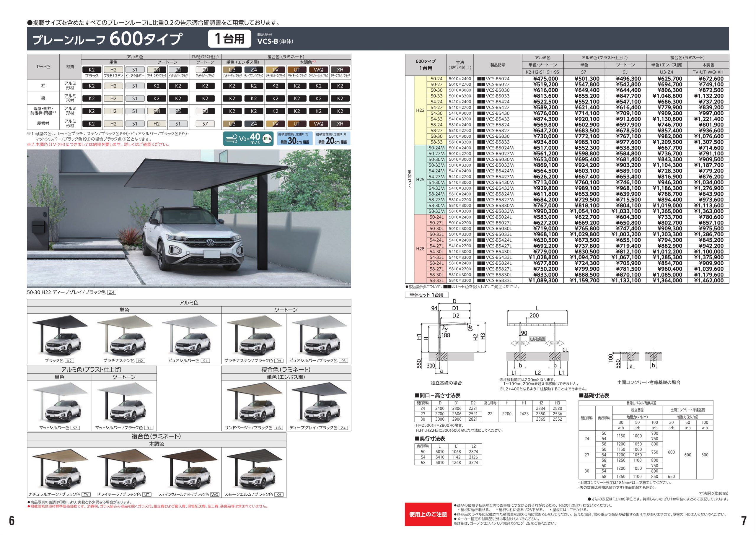756x535 pixels.
Task: Click the Vo=40 m/s wind speed badge
Action: pos(248,139)
